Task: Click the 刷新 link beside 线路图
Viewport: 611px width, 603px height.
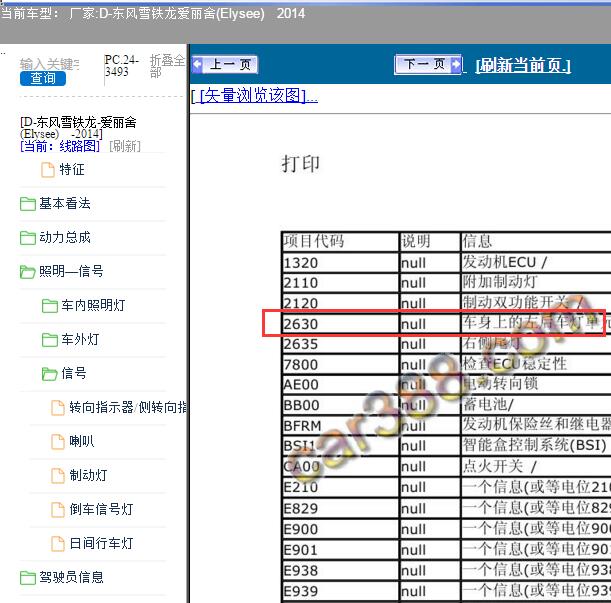Action: (125, 147)
